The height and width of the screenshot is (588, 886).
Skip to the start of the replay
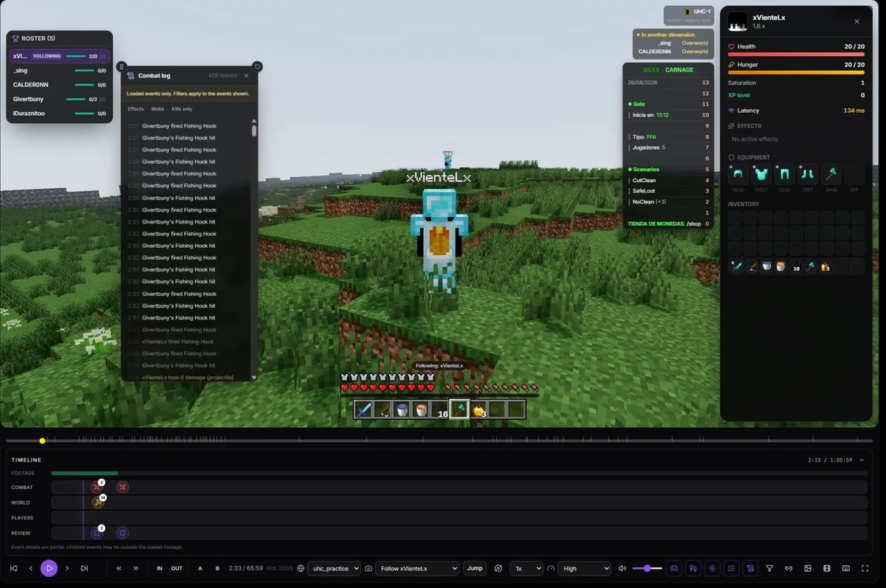pyautogui.click(x=13, y=568)
